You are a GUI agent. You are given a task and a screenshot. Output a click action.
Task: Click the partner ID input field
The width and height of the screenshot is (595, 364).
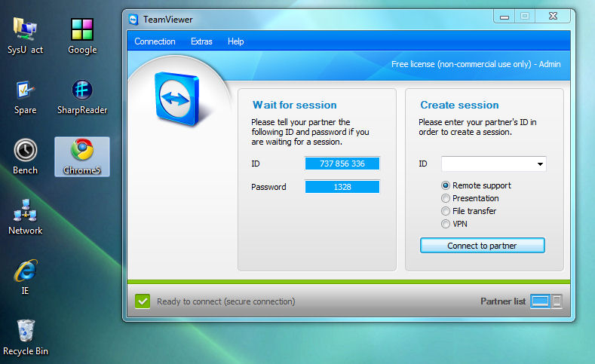[493, 164]
